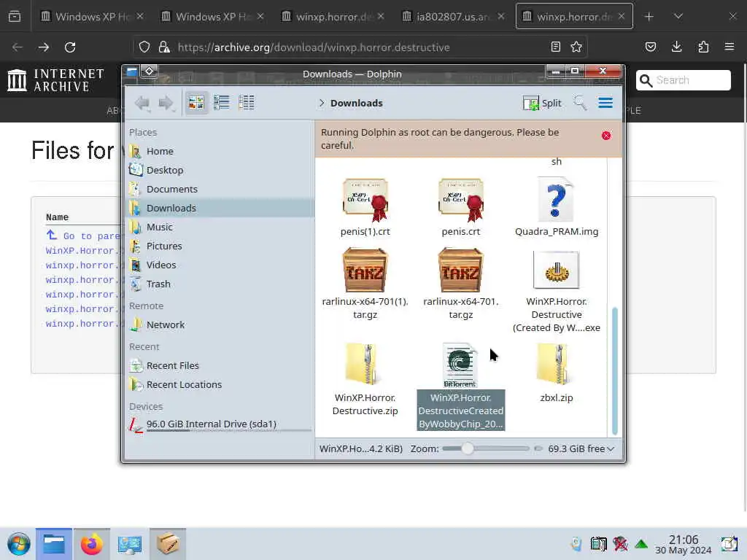The image size is (747, 560).
Task: Save page to Pocket
Action: [650, 47]
